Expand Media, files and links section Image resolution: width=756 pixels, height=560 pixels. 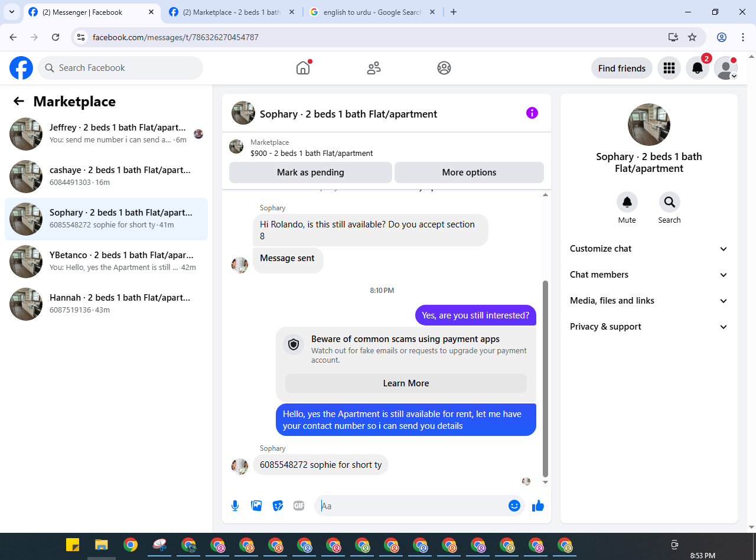coord(649,301)
